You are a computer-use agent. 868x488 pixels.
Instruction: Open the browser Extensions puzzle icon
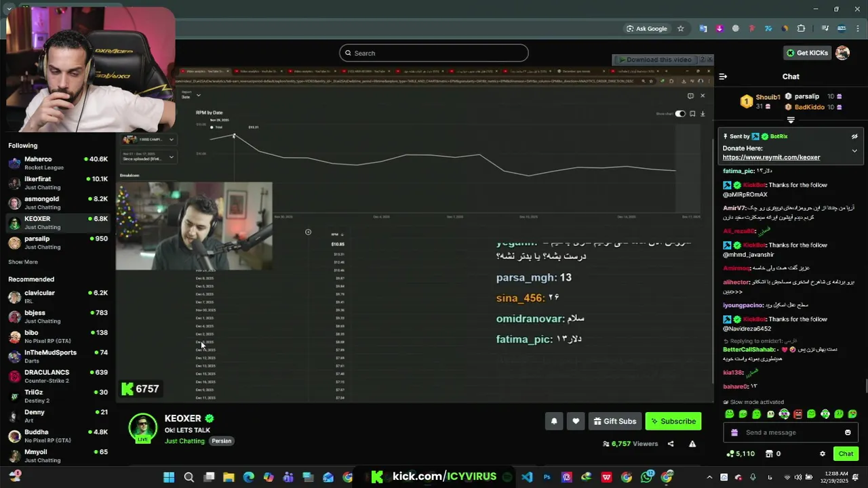(801, 28)
